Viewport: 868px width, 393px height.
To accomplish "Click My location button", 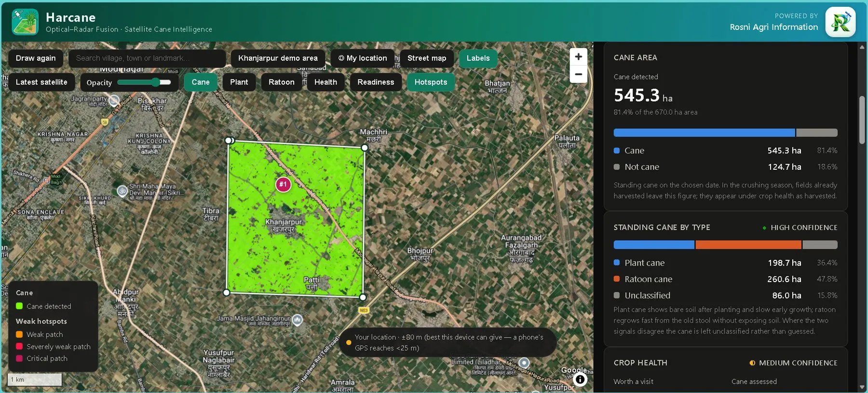I will pos(363,58).
